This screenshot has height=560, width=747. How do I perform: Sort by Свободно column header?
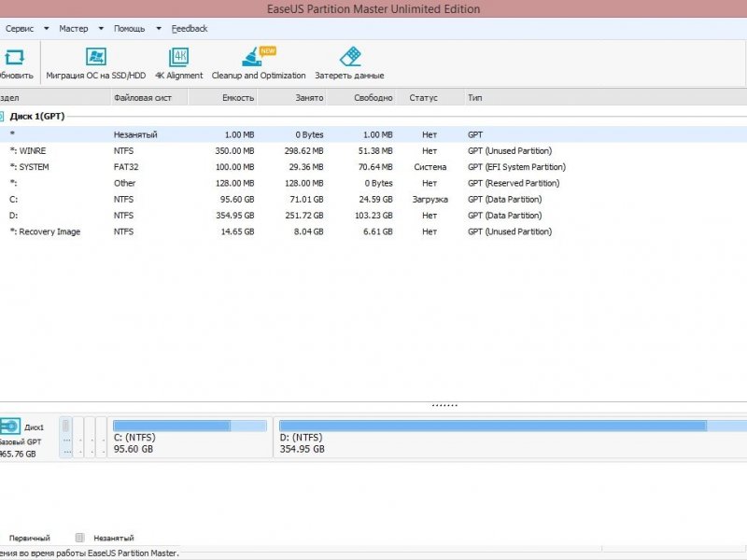coord(361,98)
